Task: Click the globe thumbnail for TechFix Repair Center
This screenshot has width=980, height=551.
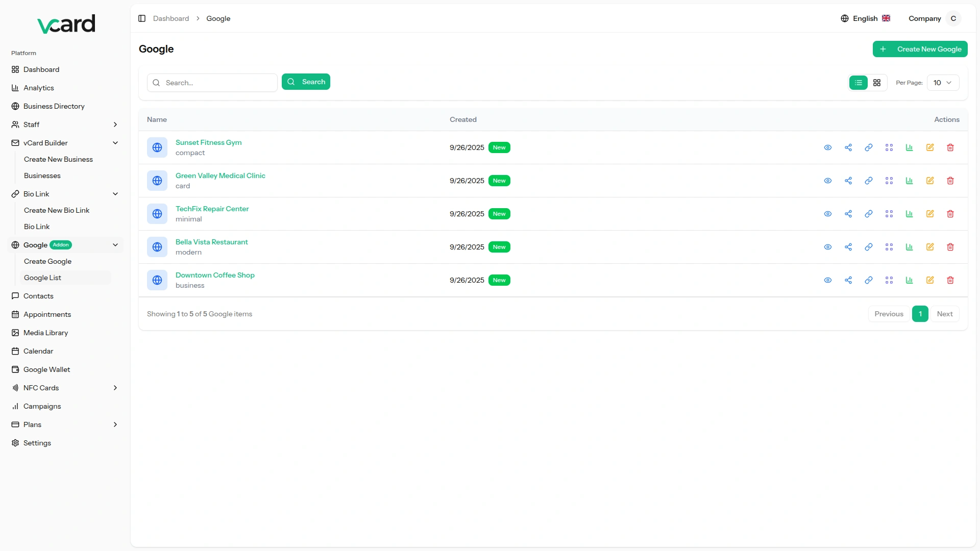Action: pos(157,214)
